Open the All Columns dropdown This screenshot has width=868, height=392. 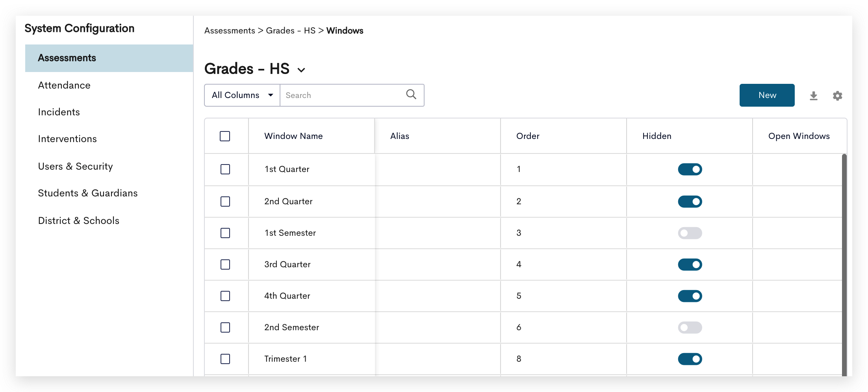click(242, 95)
